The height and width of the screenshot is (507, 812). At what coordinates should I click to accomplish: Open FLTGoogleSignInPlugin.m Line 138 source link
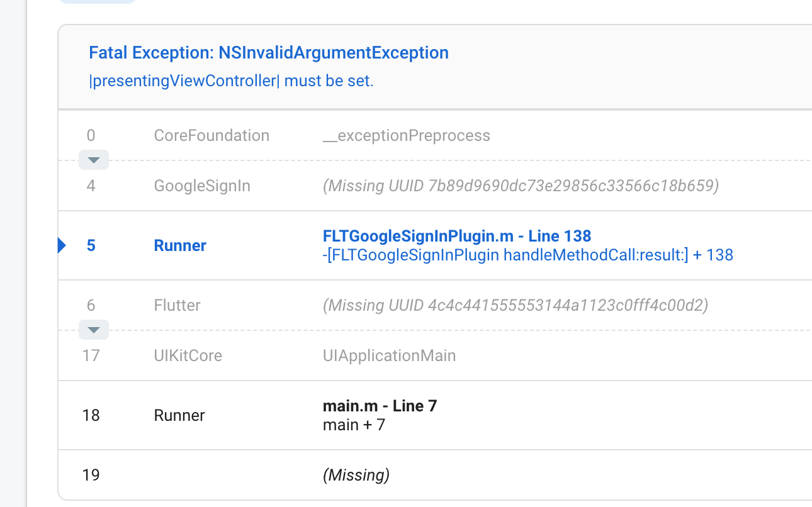pos(456,236)
